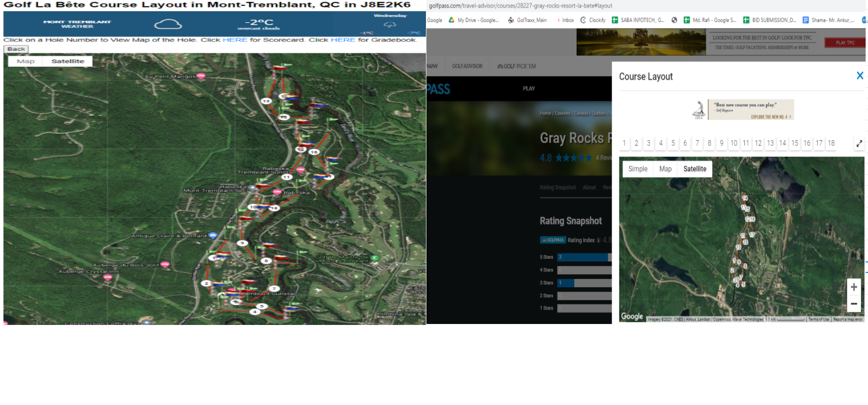Choose hole 9 in the Course Layout number row

point(722,143)
